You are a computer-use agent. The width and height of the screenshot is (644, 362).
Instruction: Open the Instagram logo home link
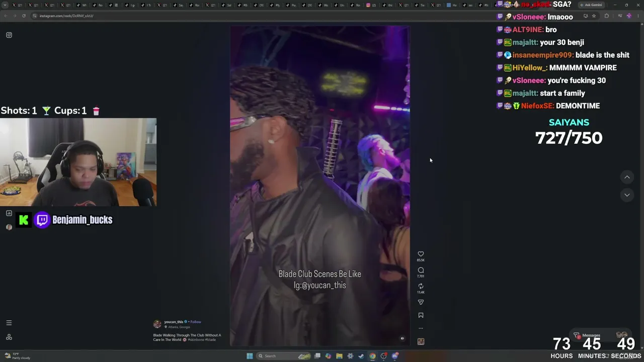tap(9, 35)
